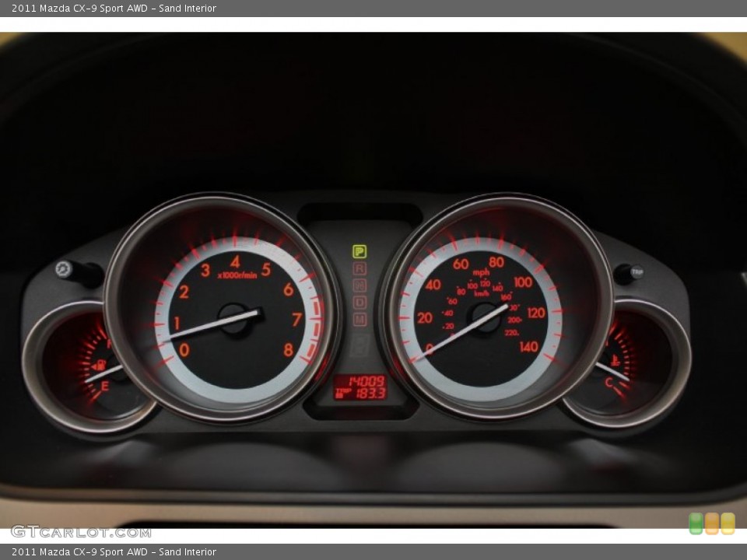747x560 pixels.
Task: Click the speedometer needle
Action: pyautogui.click(x=460, y=333)
